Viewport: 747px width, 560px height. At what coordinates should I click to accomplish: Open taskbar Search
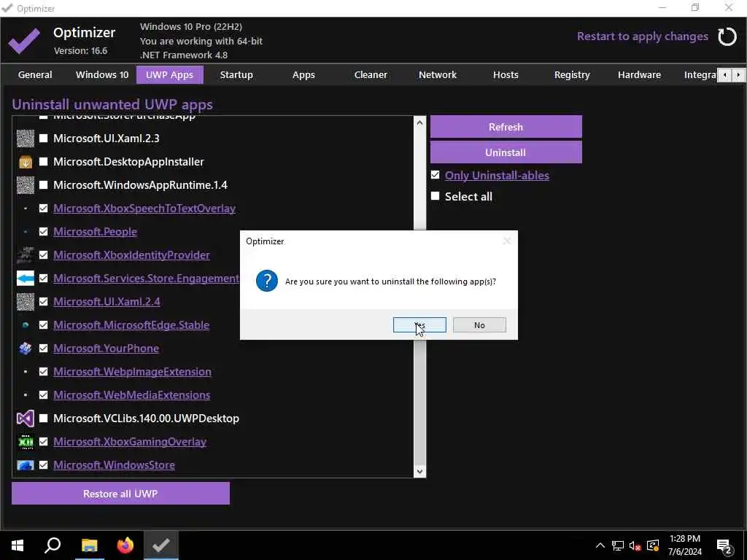[53, 545]
